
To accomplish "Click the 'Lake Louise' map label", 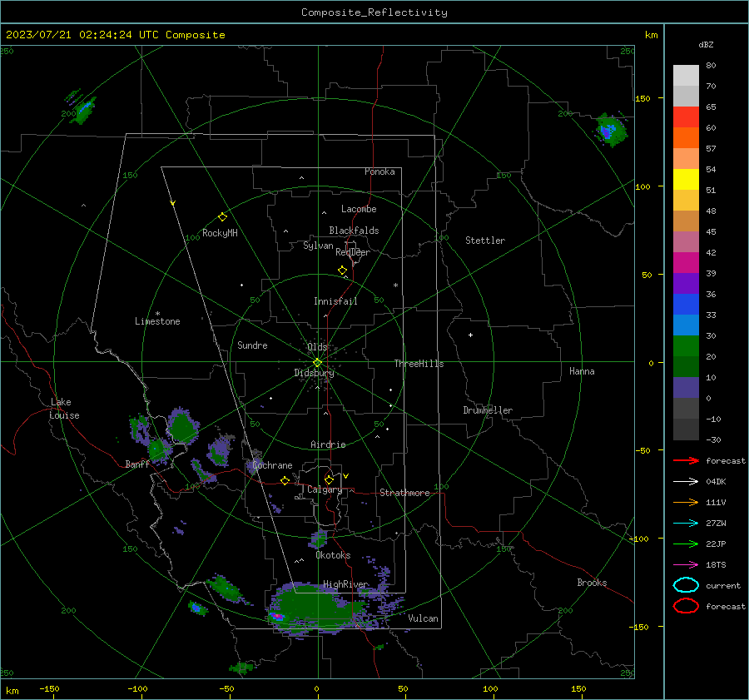I will 65,409.
